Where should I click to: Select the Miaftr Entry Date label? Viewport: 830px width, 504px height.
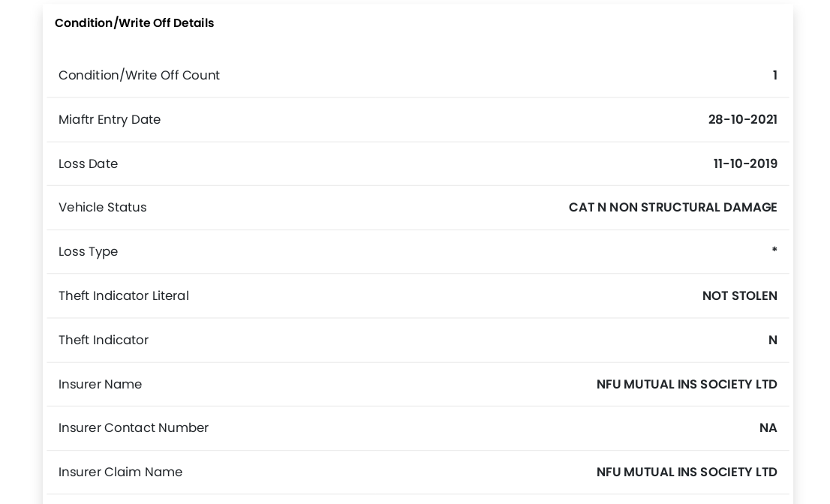(x=109, y=119)
